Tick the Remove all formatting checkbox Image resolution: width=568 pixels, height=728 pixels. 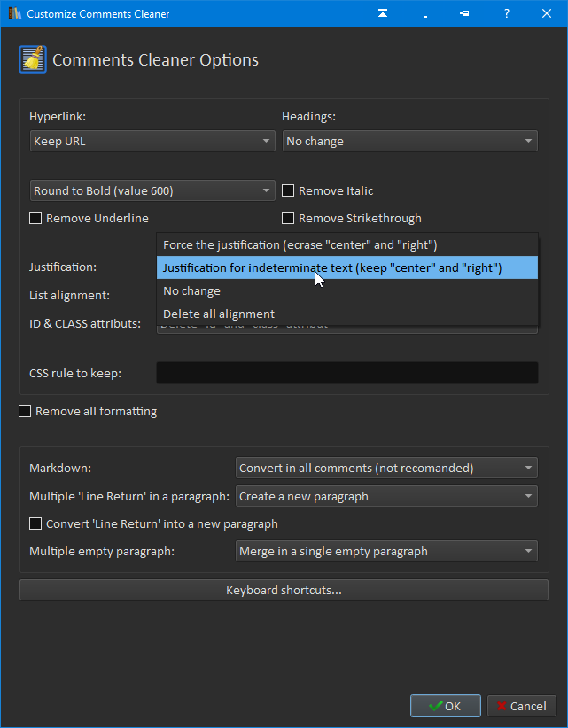pyautogui.click(x=25, y=411)
